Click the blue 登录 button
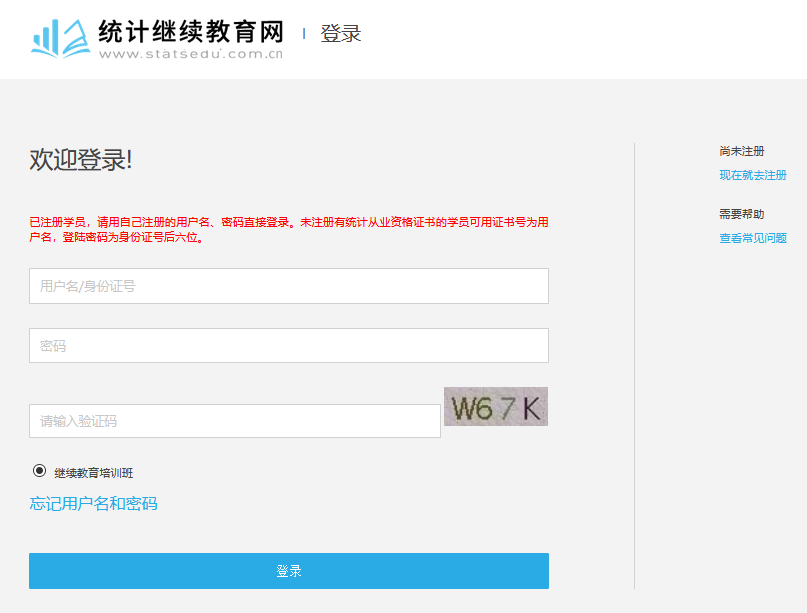This screenshot has width=807, height=613. (x=289, y=571)
